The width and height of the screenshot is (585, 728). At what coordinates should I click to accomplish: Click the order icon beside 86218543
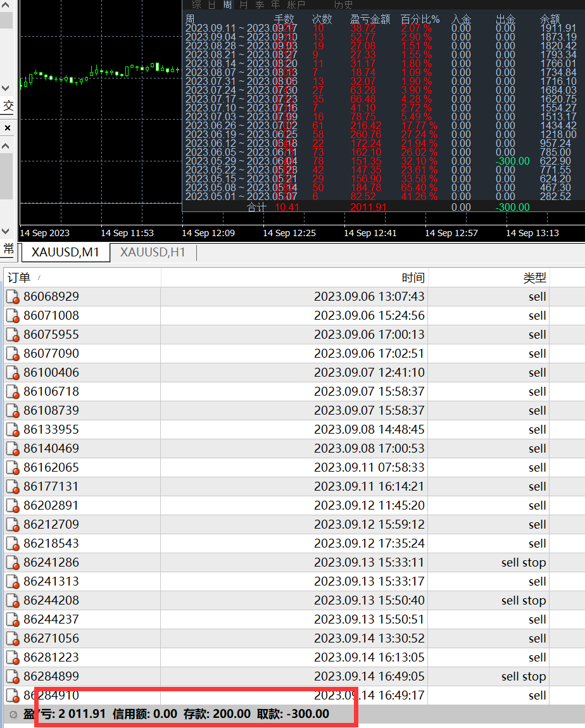(13, 544)
